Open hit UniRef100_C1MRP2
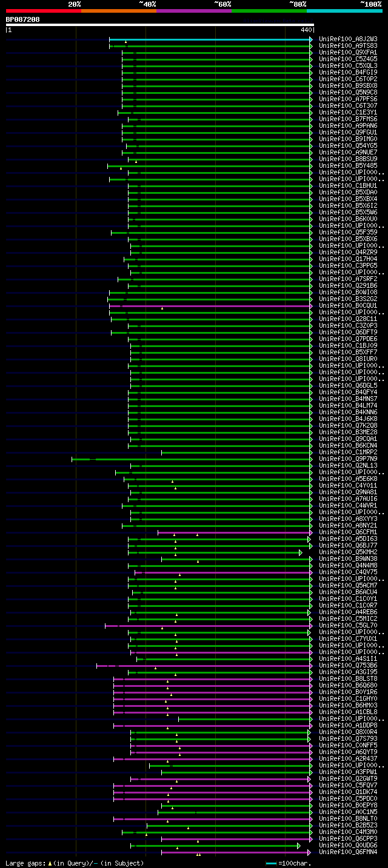Viewport: 388px width, 868px height. pyautogui.click(x=348, y=452)
